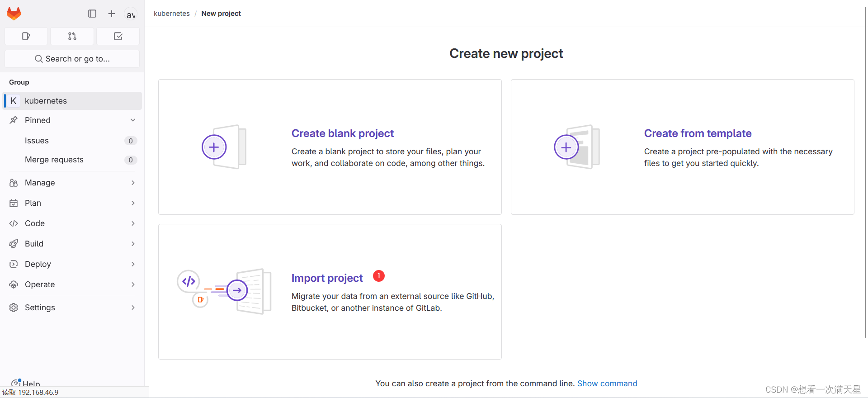
Task: Open Import project link
Action: point(327,278)
